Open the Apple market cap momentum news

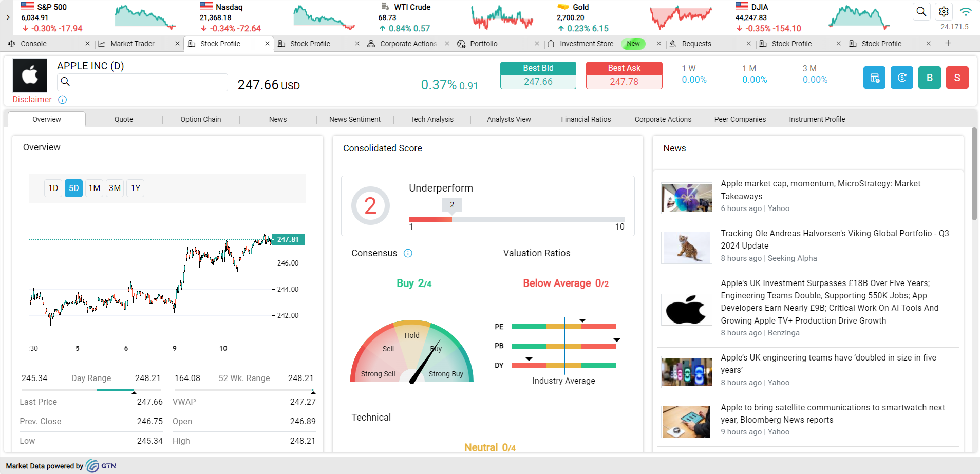coord(821,190)
